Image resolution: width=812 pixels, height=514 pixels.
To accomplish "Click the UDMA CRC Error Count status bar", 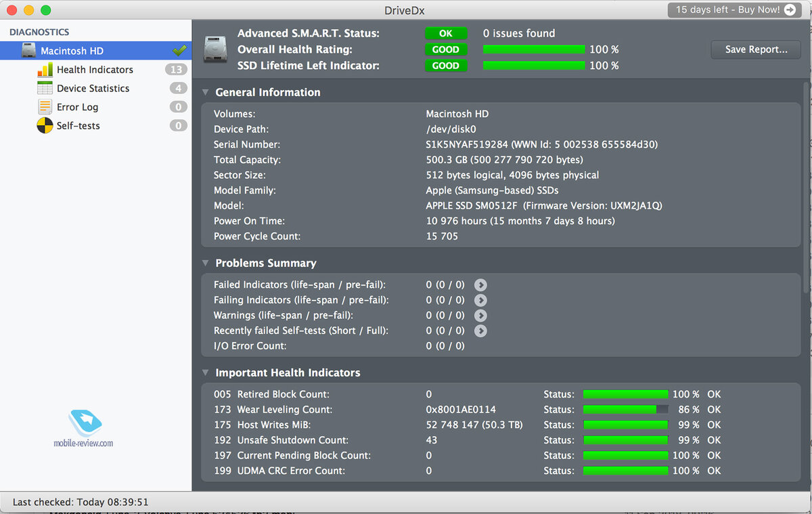I will coord(626,471).
